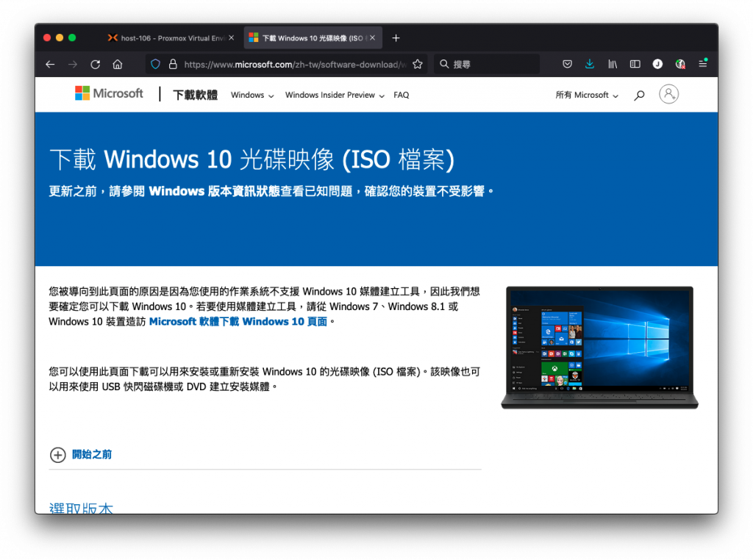Close the Windows 10 ISO download tab

click(x=373, y=37)
